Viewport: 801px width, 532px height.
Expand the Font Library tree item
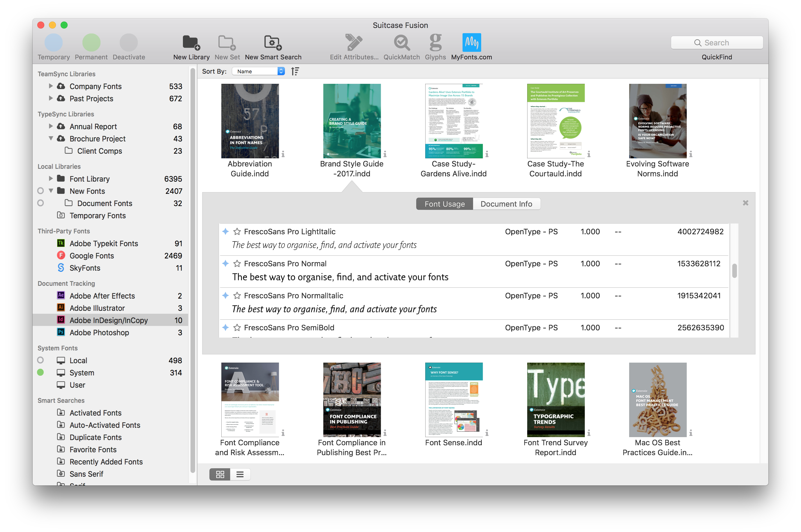coord(49,178)
